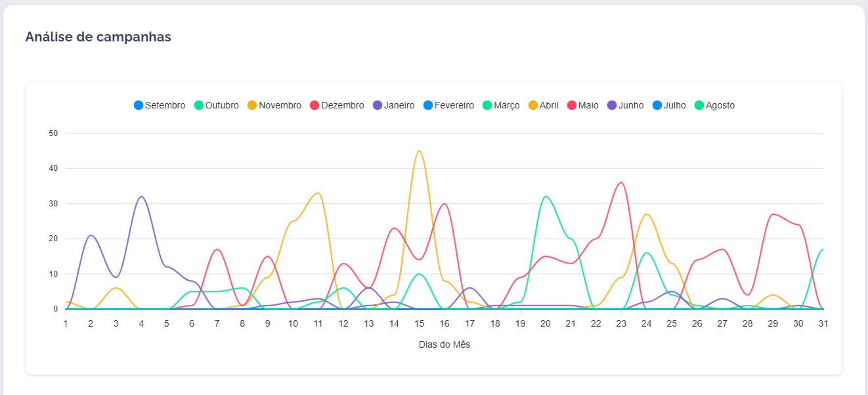The width and height of the screenshot is (868, 395).
Task: Click the red circle next to Maio
Action: [572, 105]
